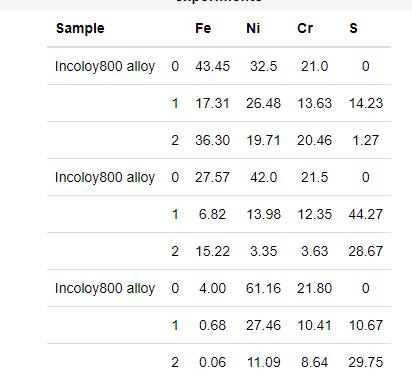Click the Ni value 26.48

(x=263, y=103)
